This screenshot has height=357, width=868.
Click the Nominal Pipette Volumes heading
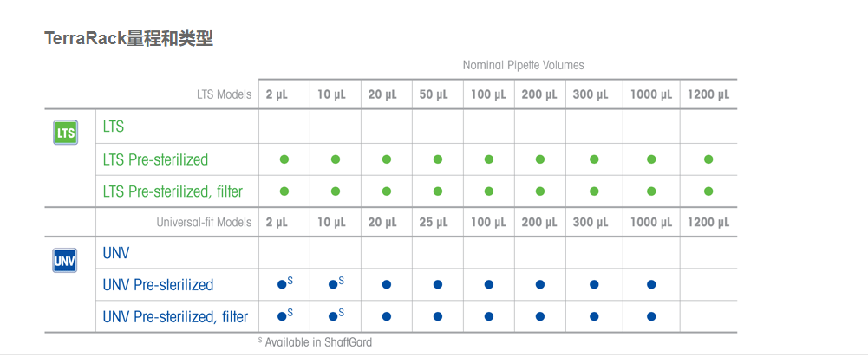tap(523, 65)
